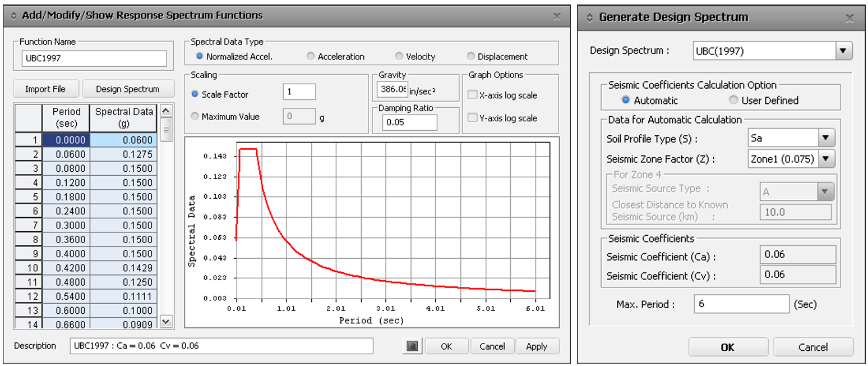Click the response spectrum curve graph

click(371, 232)
